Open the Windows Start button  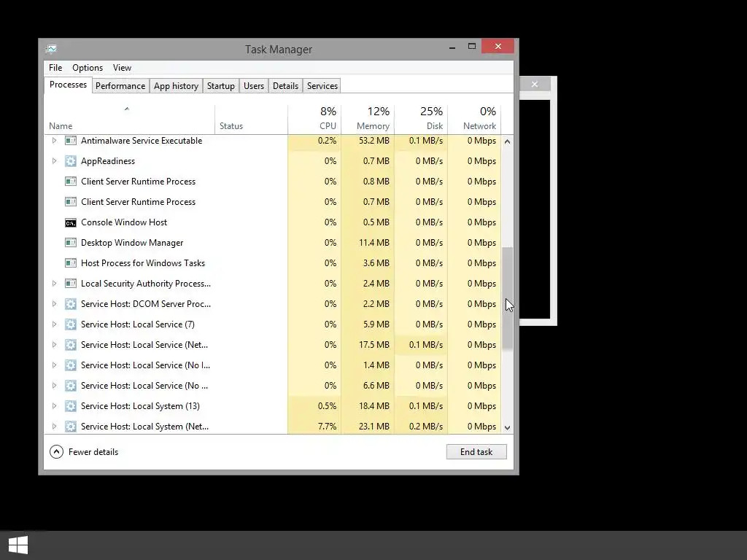(x=18, y=545)
